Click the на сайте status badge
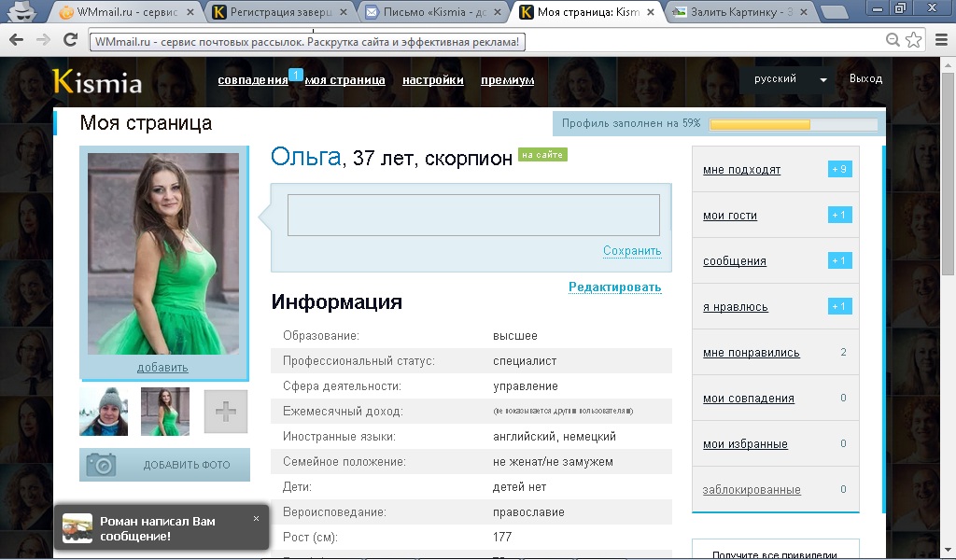956x560 pixels. (542, 155)
